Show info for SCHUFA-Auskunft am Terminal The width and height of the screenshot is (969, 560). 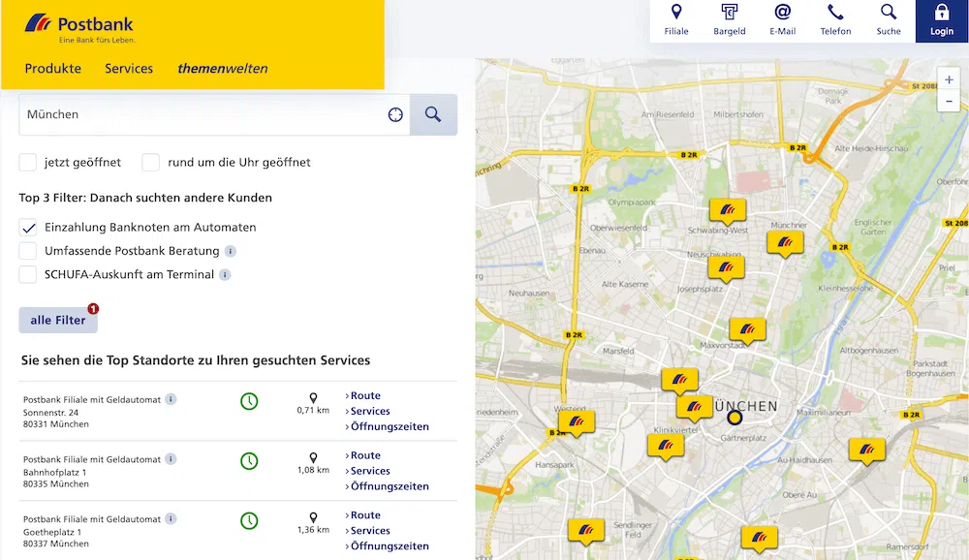(225, 274)
